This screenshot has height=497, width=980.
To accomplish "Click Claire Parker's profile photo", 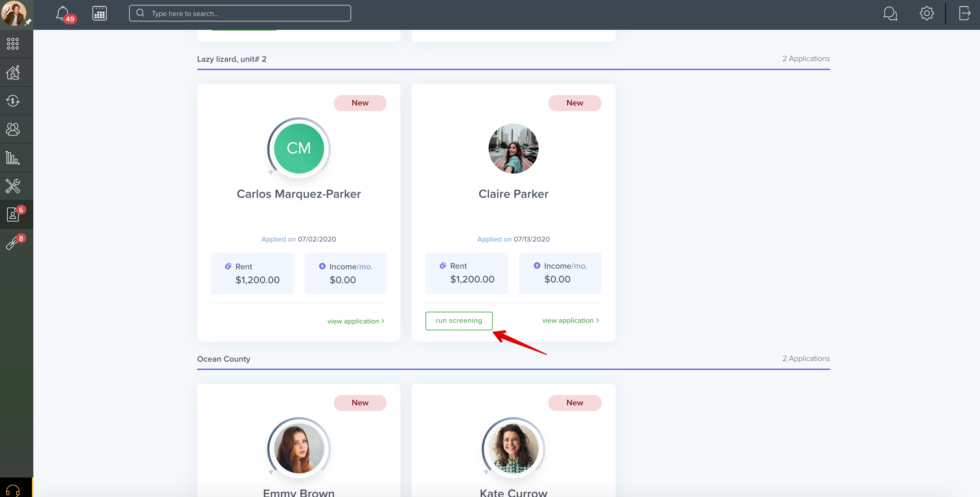I will coord(513,149).
